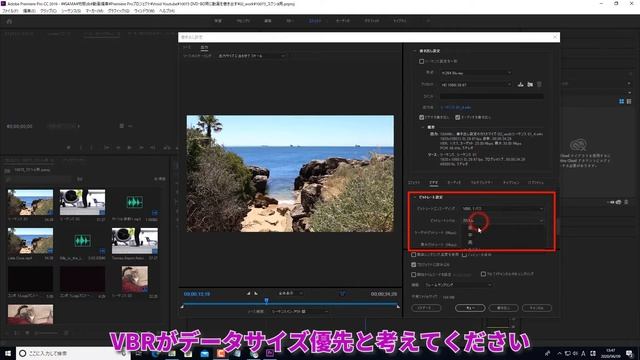Viewport: 640px width, 360px height.
Task: Open the Windows Start menu
Action: 7,353
